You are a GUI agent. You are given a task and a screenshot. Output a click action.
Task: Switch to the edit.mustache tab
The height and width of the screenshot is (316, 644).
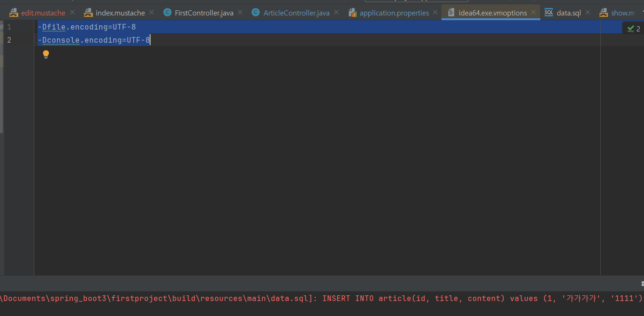[x=43, y=13]
